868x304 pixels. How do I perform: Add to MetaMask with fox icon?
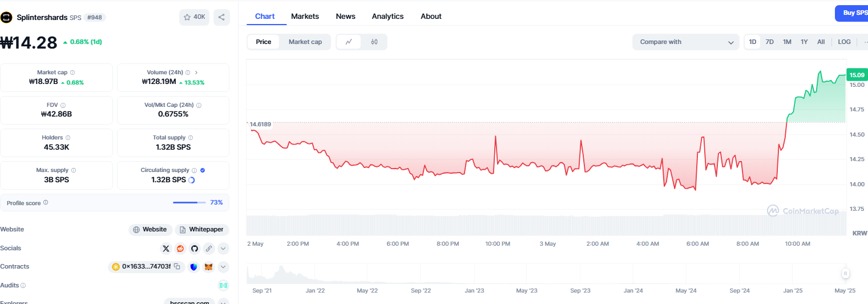(x=209, y=267)
